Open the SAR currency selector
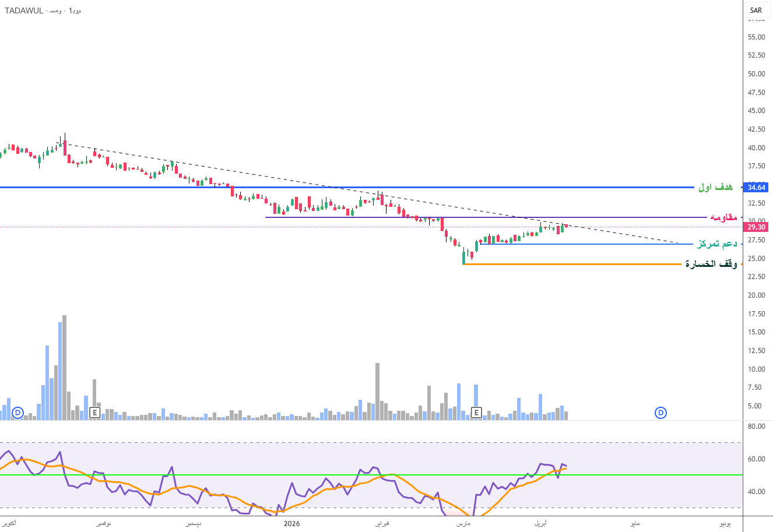773x532 pixels. point(756,10)
